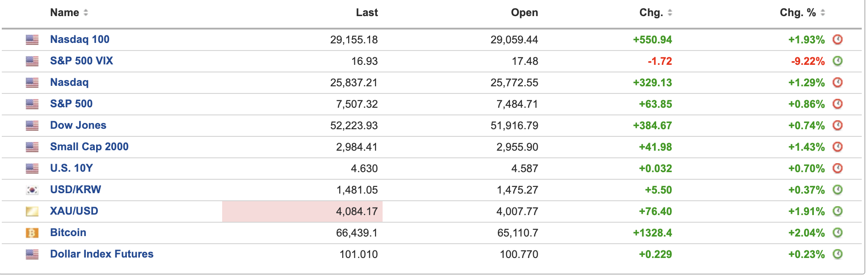
Task: Click the US flag beside Small Cap 2000
Action: [32, 147]
